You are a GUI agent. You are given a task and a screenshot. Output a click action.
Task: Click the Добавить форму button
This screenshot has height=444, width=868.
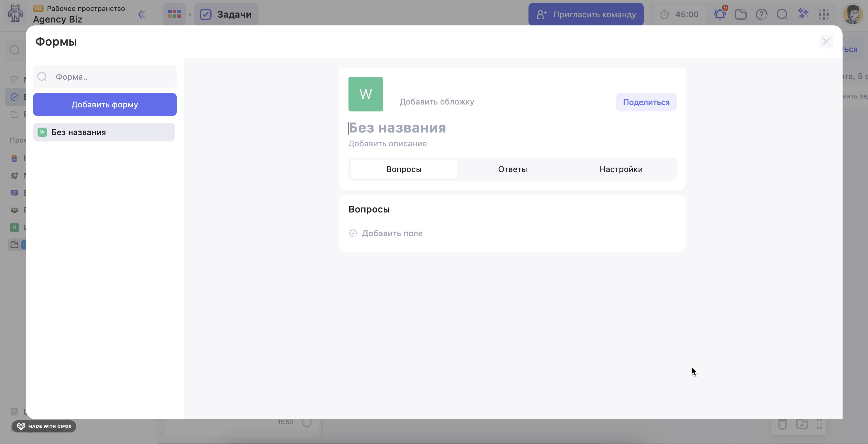[105, 105]
